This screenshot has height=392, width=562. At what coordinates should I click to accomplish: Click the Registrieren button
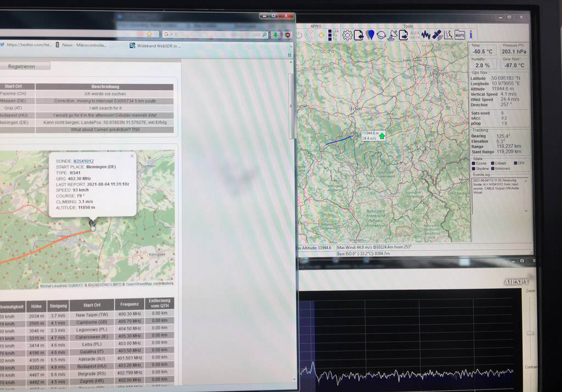point(21,66)
